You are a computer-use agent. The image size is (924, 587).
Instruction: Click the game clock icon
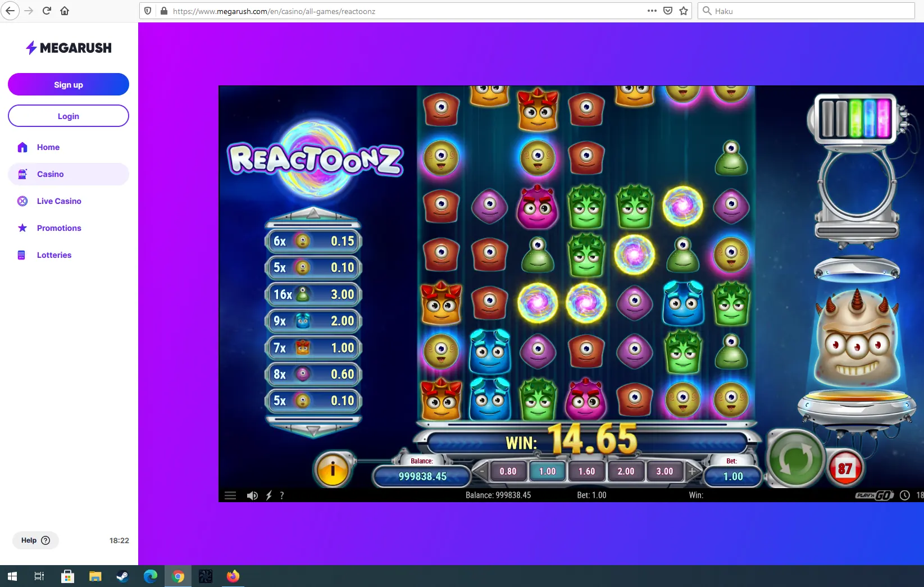pyautogui.click(x=904, y=495)
